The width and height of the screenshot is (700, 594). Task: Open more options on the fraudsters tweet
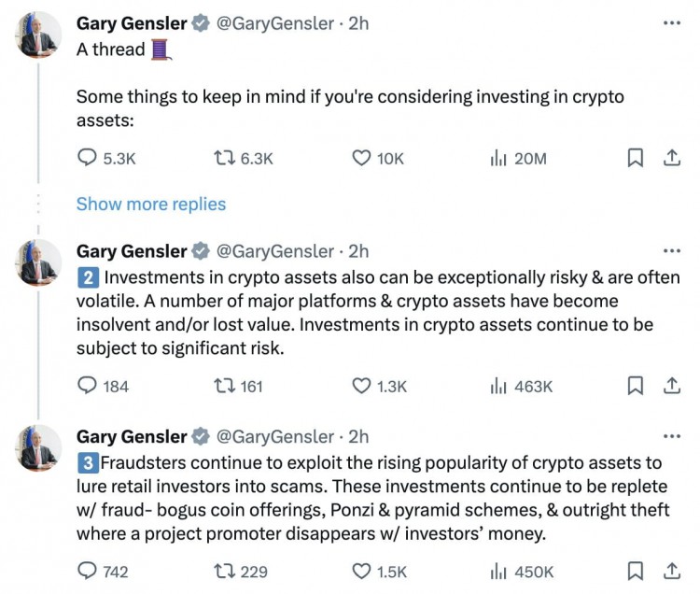[x=671, y=436]
